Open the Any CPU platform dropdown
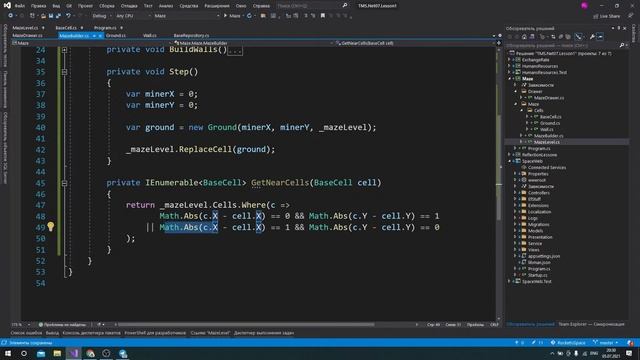 (x=133, y=16)
